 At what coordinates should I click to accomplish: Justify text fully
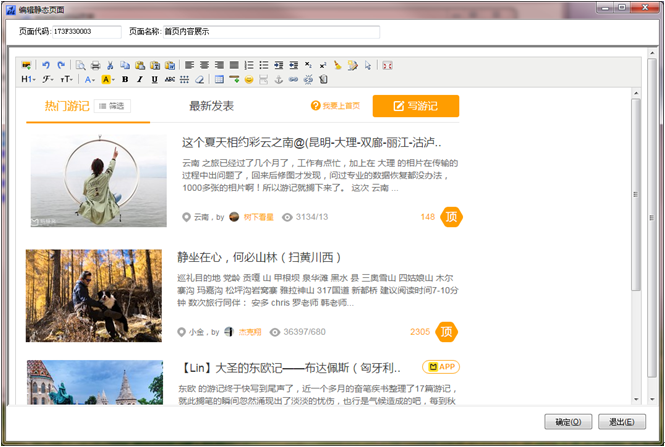[234, 65]
